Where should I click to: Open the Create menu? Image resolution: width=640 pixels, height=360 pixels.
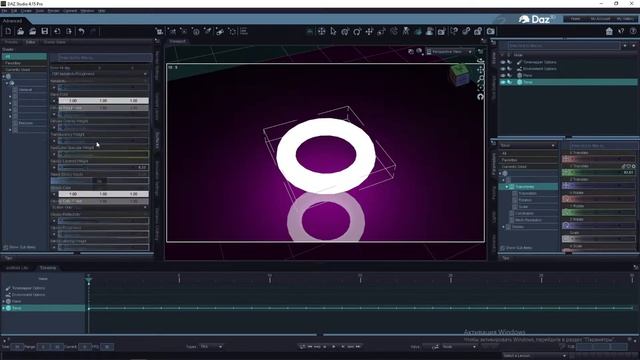coord(26,11)
